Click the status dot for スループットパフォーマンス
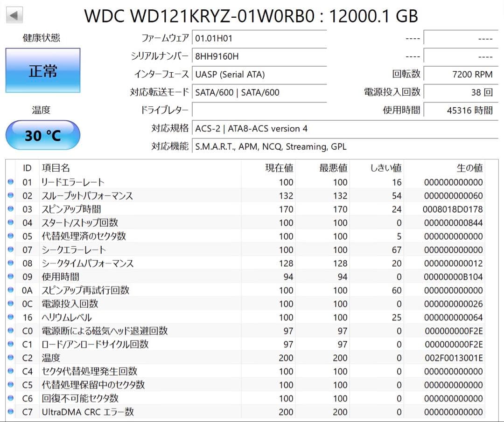Screen dimensions: 504x422 click(x=10, y=195)
